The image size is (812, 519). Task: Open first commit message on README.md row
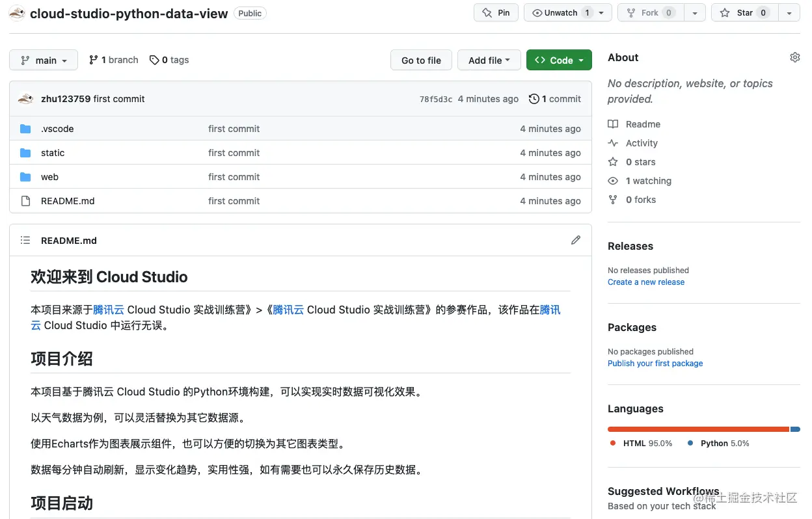(234, 201)
